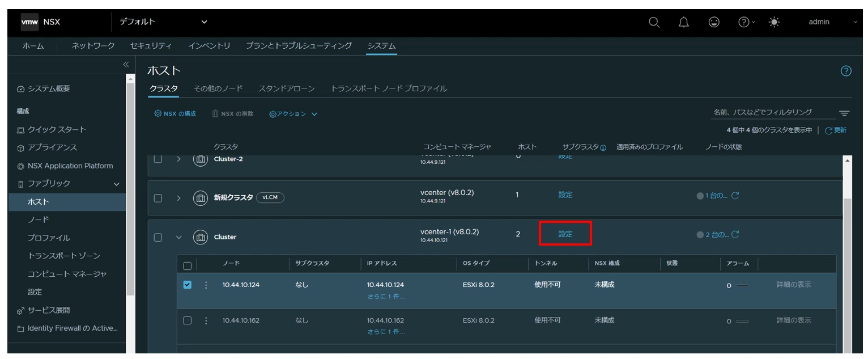Image resolution: width=868 pixels, height=359 pixels.
Task: Open the アクション dropdown menu
Action: pyautogui.click(x=293, y=114)
